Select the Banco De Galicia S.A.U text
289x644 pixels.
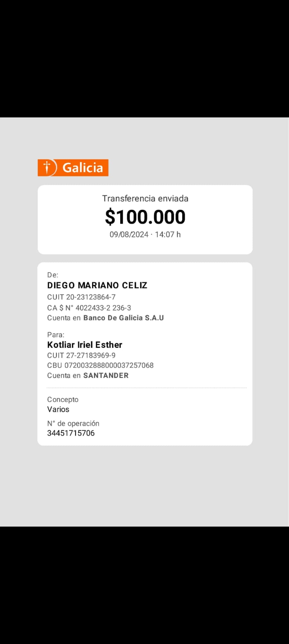tap(124, 318)
